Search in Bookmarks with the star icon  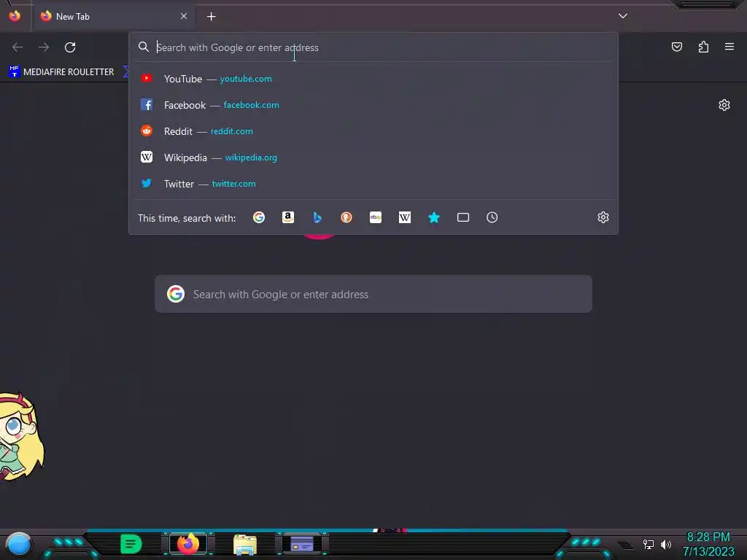tap(433, 217)
